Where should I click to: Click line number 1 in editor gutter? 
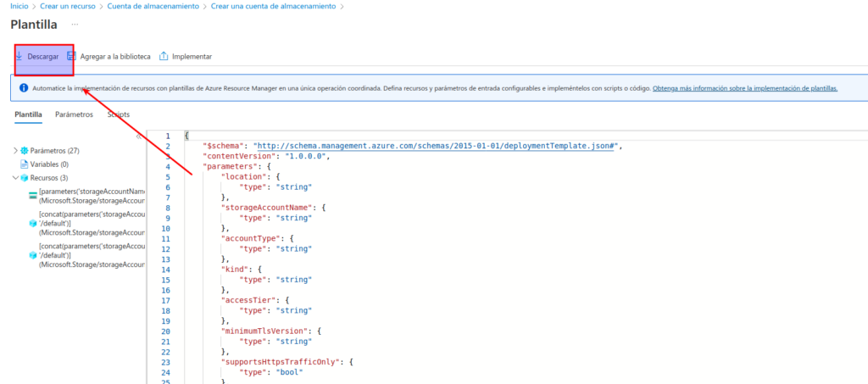pyautogui.click(x=168, y=136)
